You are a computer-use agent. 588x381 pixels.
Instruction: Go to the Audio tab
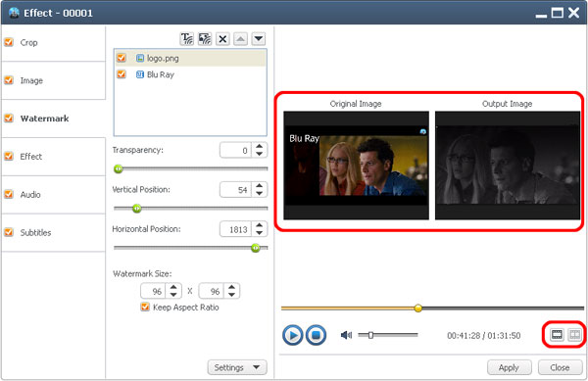pos(53,195)
